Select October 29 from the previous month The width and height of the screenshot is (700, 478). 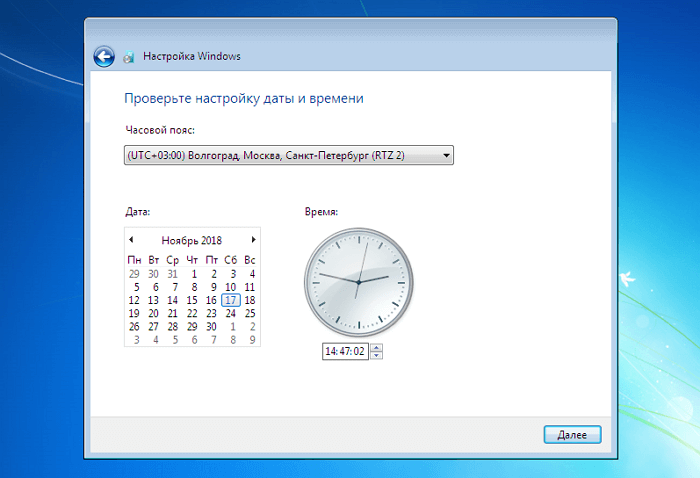134,273
